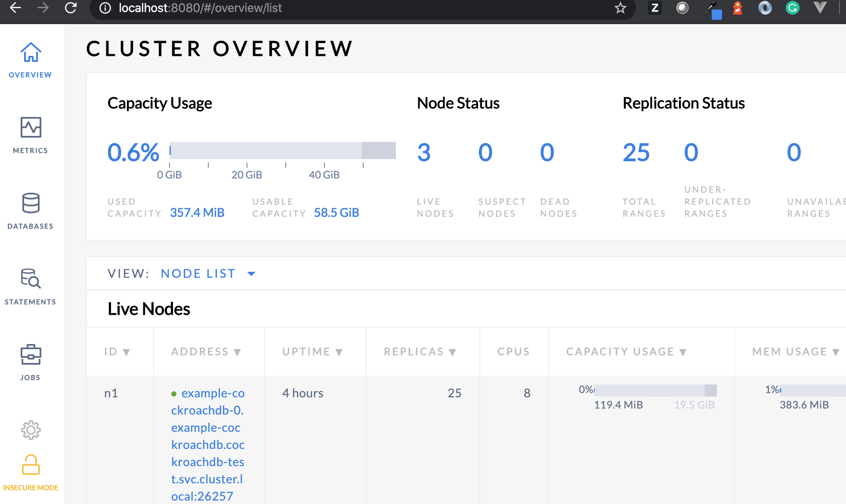846x504 pixels.
Task: Click the 0.6% capacity usage figure
Action: coord(133,152)
